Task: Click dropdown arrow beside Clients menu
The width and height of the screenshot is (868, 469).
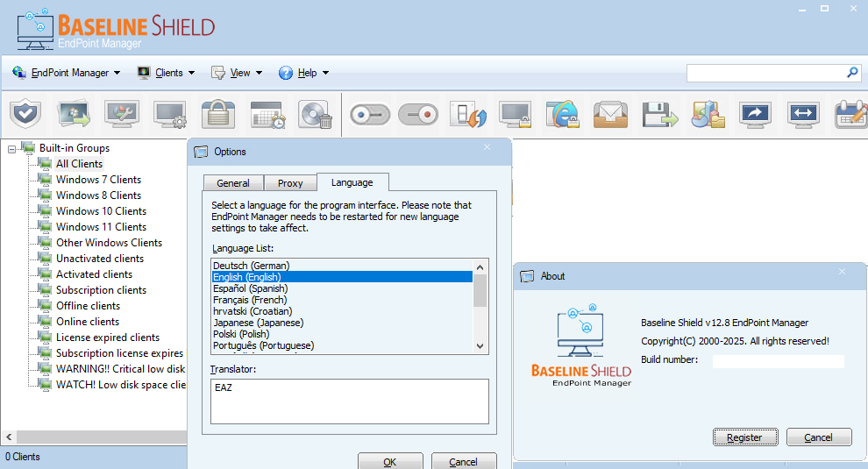Action: (x=191, y=73)
